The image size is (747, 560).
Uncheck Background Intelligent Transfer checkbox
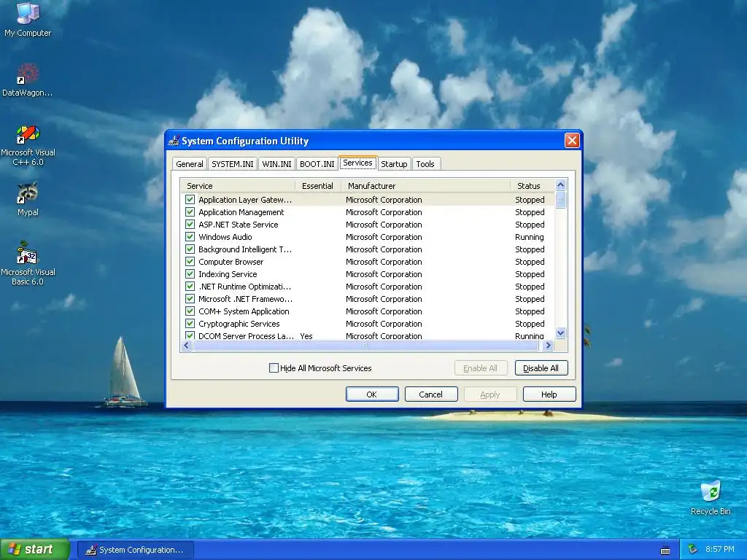[190, 249]
